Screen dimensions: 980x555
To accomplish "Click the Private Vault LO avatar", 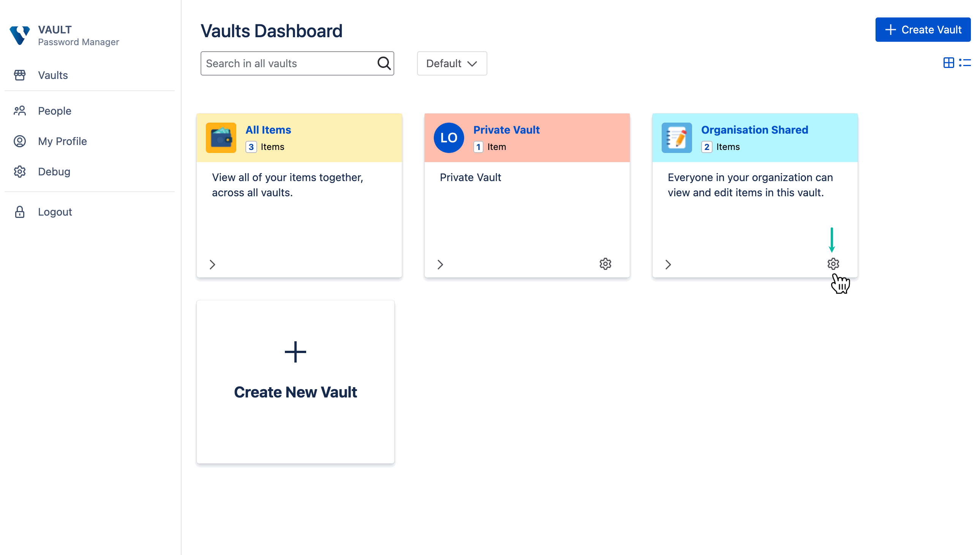I will pyautogui.click(x=449, y=137).
